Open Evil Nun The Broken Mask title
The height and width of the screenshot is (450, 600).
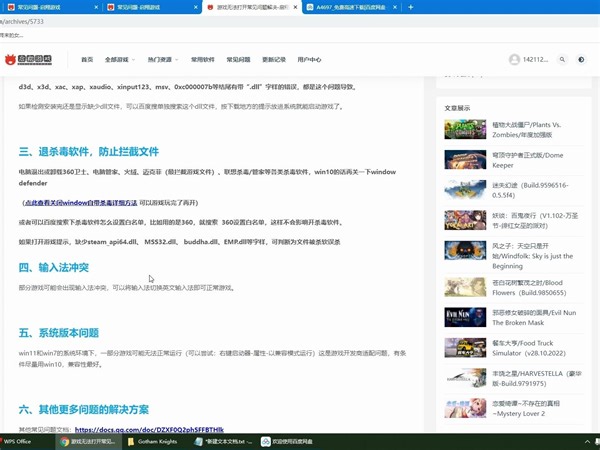click(x=534, y=318)
